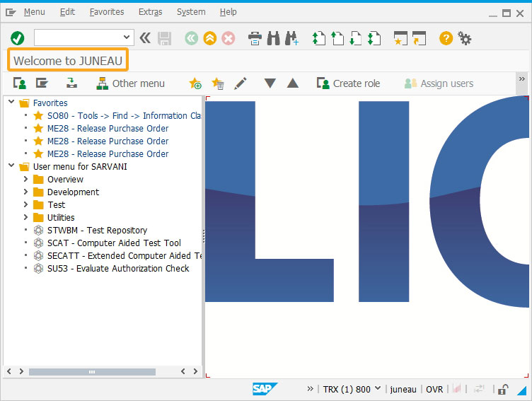Click the red Cancel icon
The height and width of the screenshot is (401, 532).
[229, 38]
